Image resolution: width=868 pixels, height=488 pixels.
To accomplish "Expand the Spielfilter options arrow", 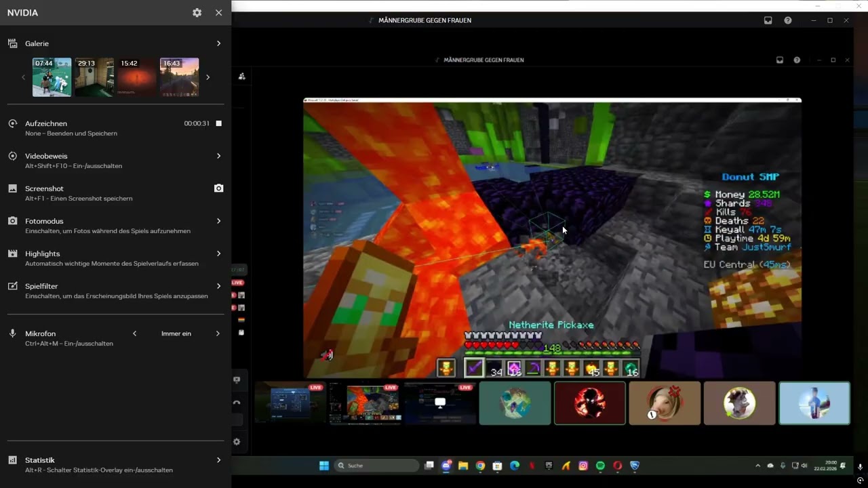I will click(x=218, y=286).
